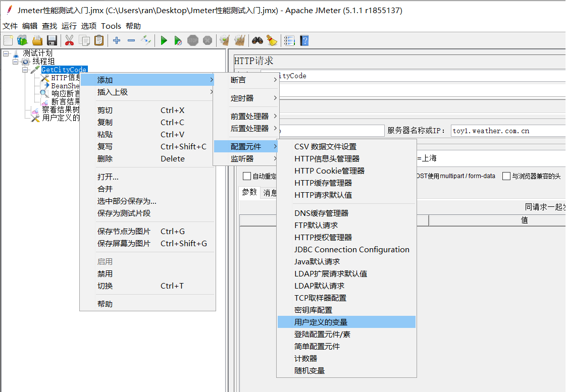
Task: Click the 服务器名称或IP input field
Action: pos(508,131)
